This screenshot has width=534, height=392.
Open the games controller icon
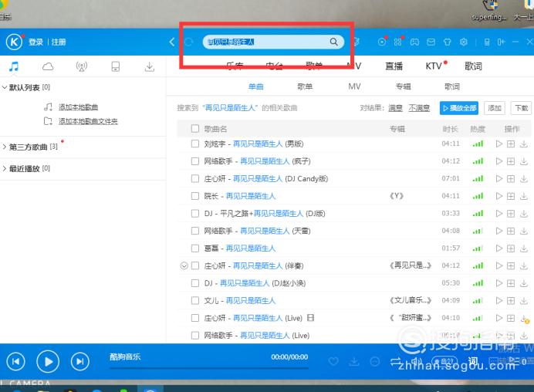pos(414,42)
